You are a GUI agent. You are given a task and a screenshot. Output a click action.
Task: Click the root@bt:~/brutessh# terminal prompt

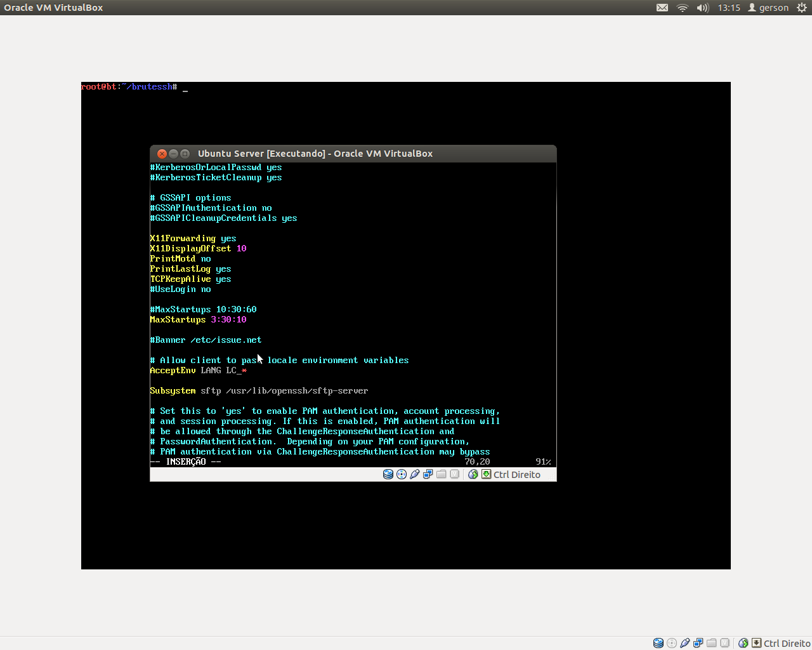click(x=129, y=87)
